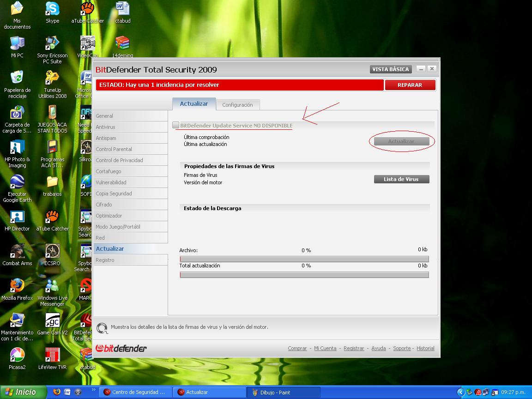This screenshot has width=532, height=399.
Task: Launch HP Director shortcut
Action: (17, 221)
